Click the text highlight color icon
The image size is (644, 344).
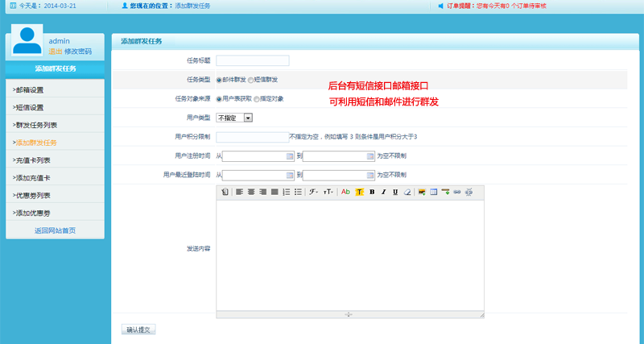[x=360, y=192]
